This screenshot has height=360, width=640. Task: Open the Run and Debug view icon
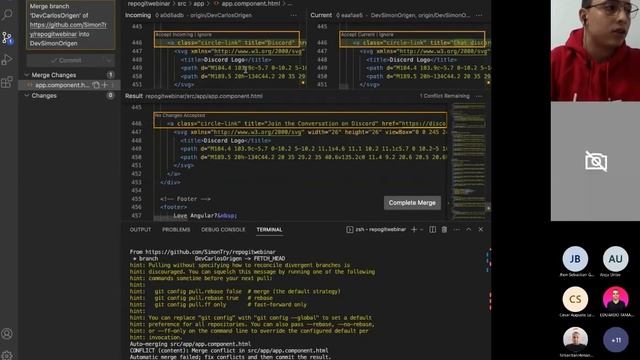pyautogui.click(x=7, y=60)
